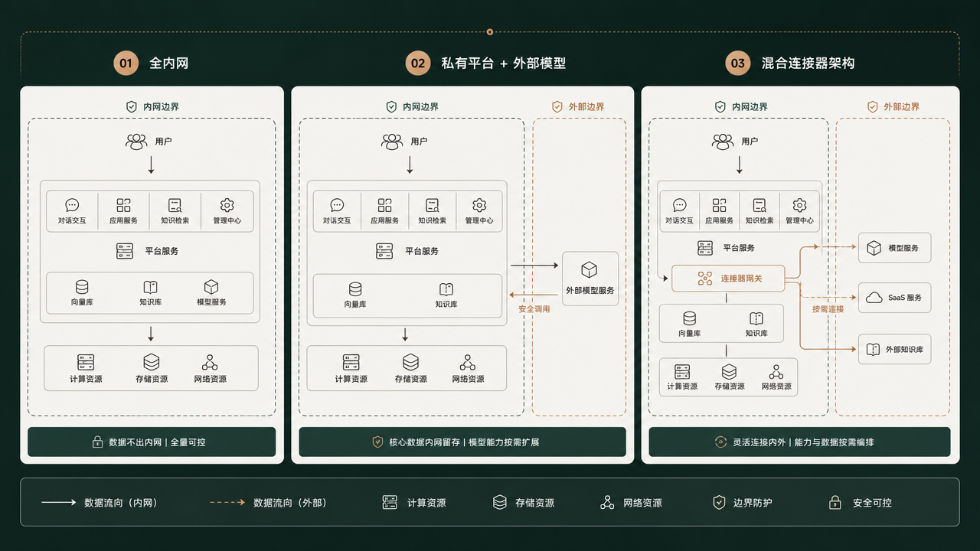Viewport: 980px width, 551px height.
Task: Click the 外部模型服务 cube icon
Action: [x=590, y=270]
